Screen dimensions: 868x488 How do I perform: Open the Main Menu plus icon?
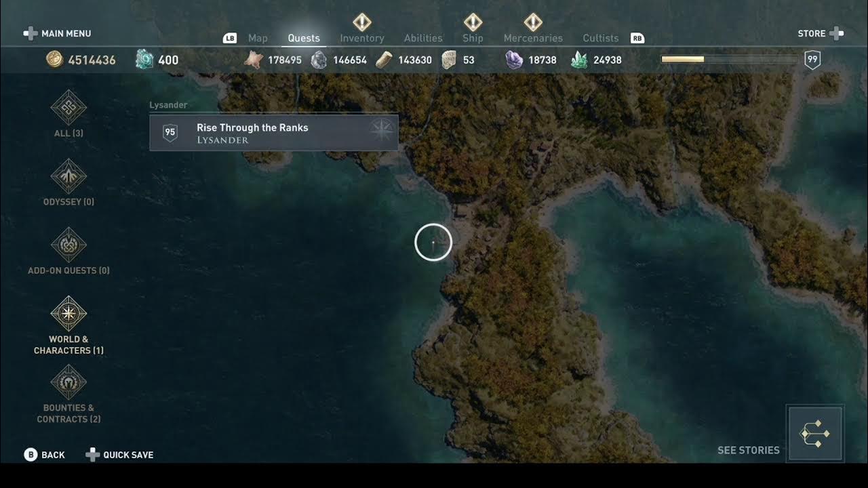[x=31, y=33]
